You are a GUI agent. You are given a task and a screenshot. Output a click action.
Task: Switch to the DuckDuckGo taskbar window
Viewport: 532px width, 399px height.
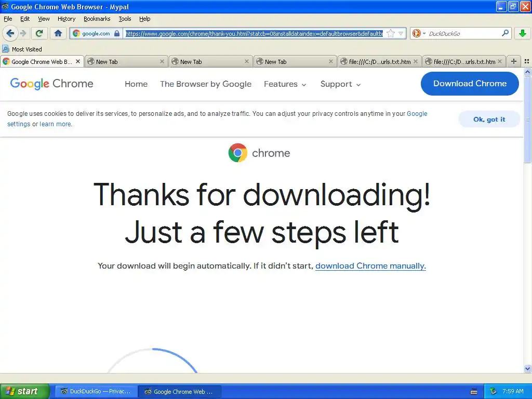tap(96, 391)
